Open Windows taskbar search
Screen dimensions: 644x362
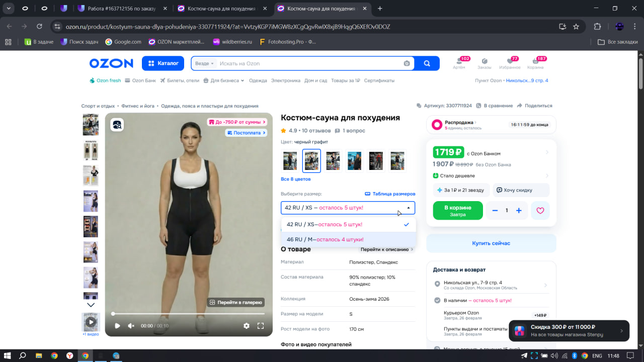23,355
